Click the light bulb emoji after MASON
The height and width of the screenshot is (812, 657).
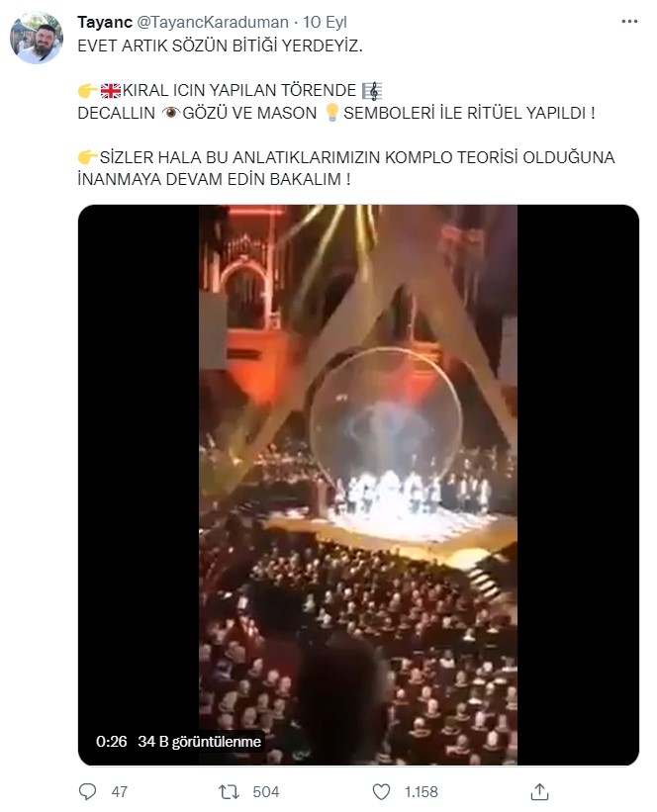point(331,113)
